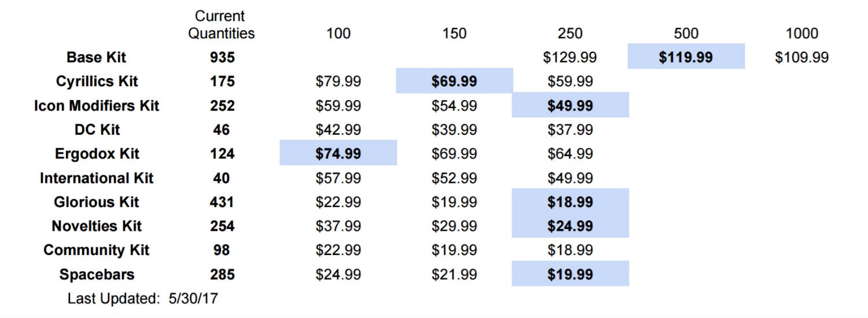868x318 pixels.
Task: Click the highlighted $119.99 Base Kit price
Action: (686, 57)
